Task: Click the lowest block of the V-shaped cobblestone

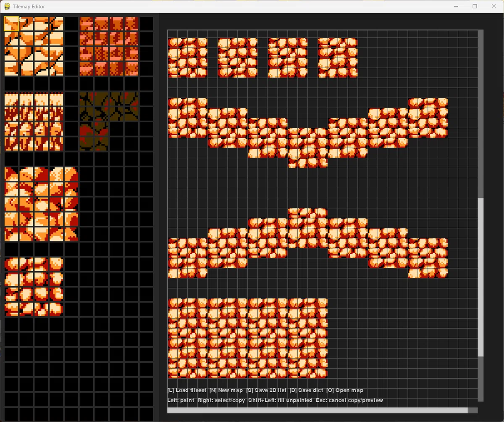Action: 308,148
